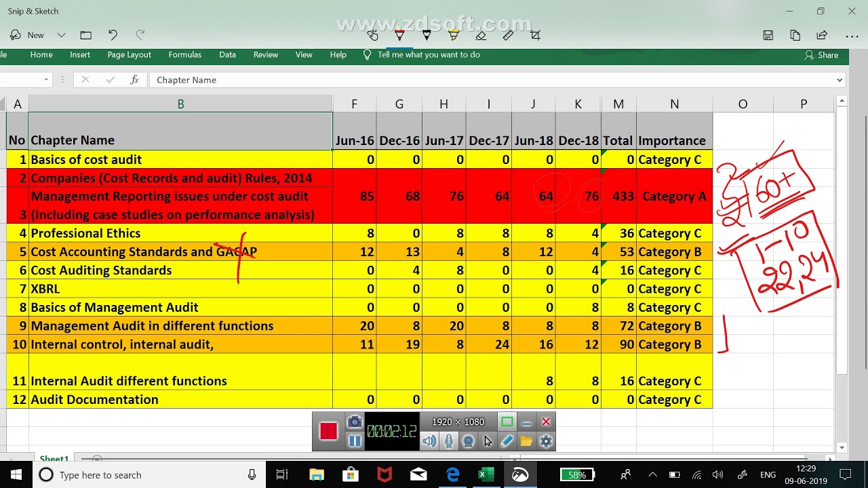Open the Data ribbon tab
This screenshot has height=488, width=868.
point(228,55)
